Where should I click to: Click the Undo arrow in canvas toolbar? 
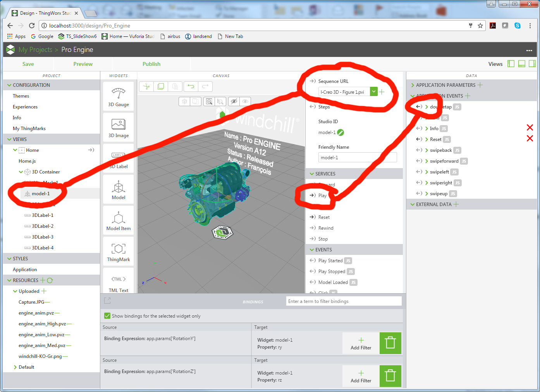pos(191,86)
